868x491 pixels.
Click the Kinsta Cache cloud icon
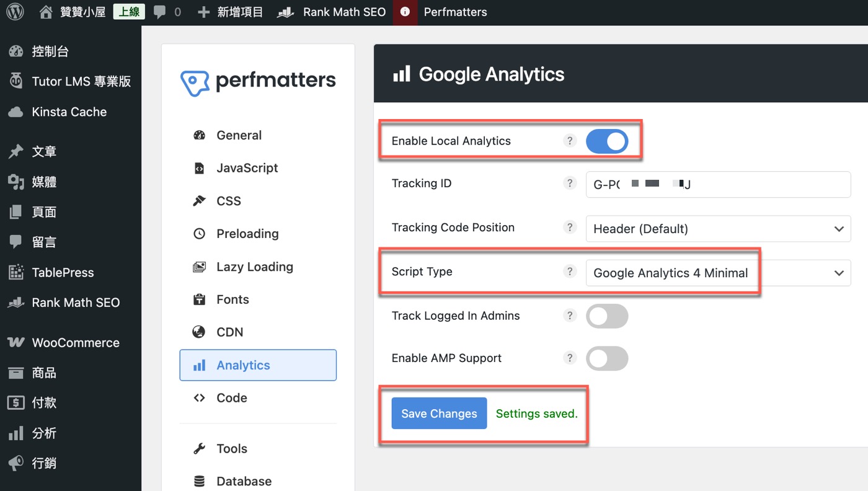point(16,112)
